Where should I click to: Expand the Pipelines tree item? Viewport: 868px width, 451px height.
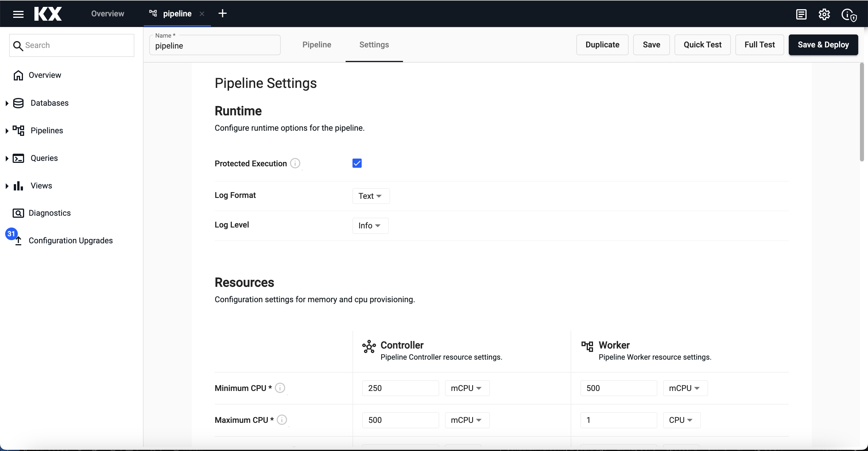pyautogui.click(x=7, y=131)
